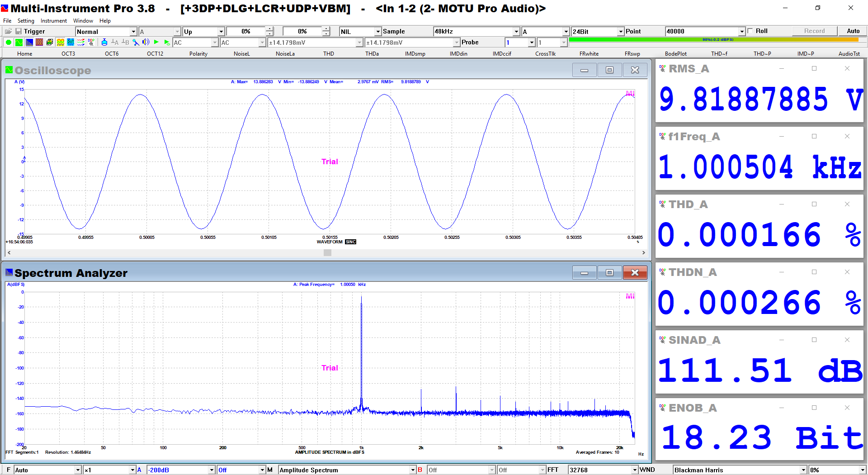868x475 pixels.
Task: Click the FRwhite panel button
Action: coord(589,53)
